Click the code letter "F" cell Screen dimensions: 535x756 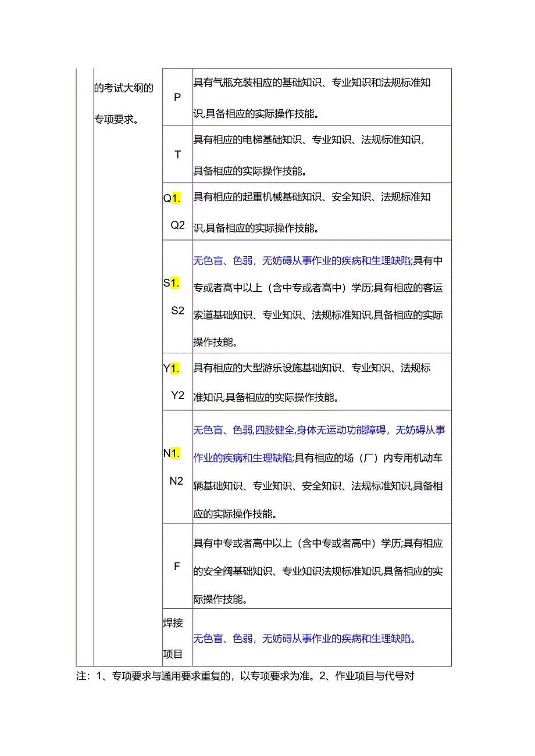(x=176, y=565)
